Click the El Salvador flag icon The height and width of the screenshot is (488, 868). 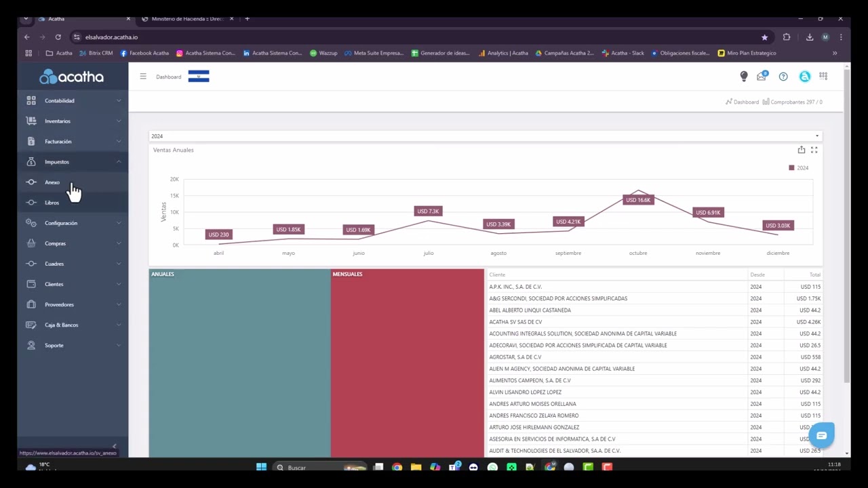pyautogui.click(x=199, y=77)
